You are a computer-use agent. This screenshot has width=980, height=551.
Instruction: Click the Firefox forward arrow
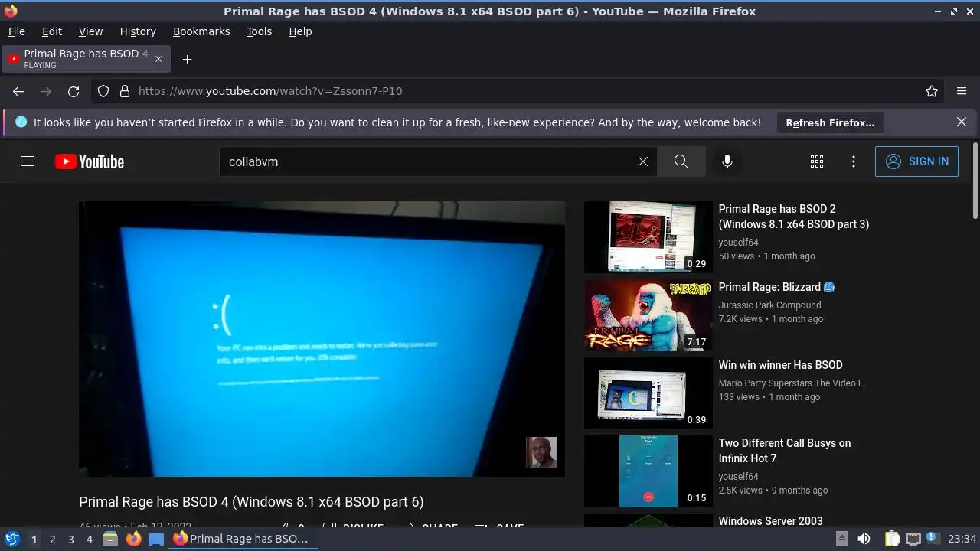coord(46,91)
